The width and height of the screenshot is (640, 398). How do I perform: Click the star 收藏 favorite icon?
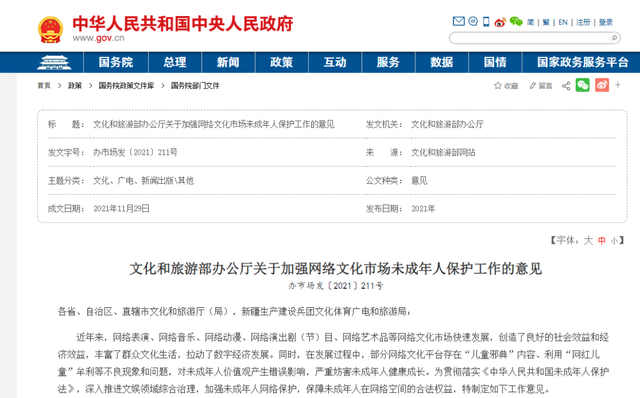pyautogui.click(x=498, y=85)
